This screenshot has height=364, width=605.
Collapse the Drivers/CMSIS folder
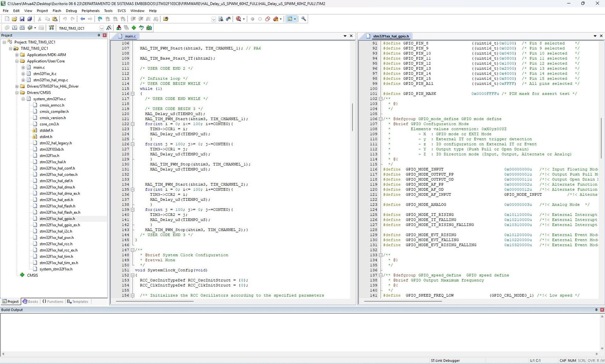point(17,93)
